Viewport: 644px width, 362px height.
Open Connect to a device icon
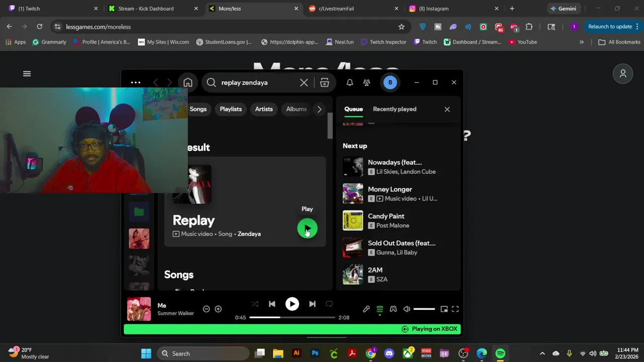pos(393,309)
